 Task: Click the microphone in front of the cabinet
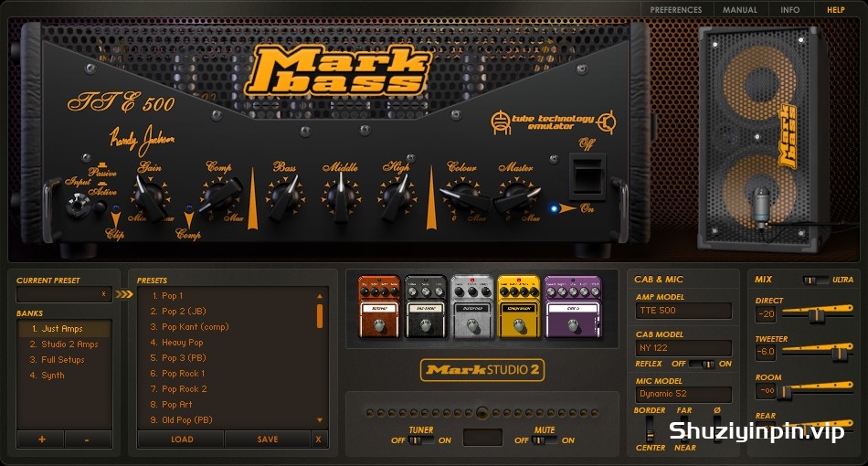pyautogui.click(x=762, y=206)
